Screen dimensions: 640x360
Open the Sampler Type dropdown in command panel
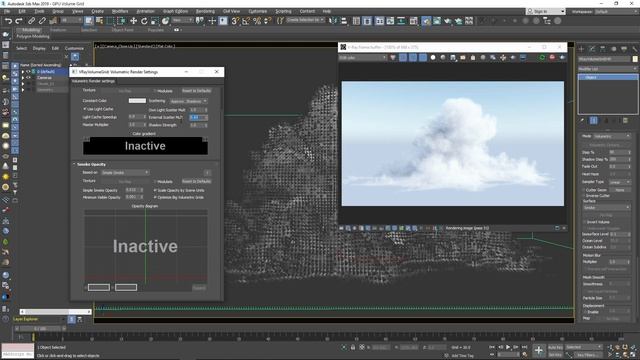click(619, 182)
